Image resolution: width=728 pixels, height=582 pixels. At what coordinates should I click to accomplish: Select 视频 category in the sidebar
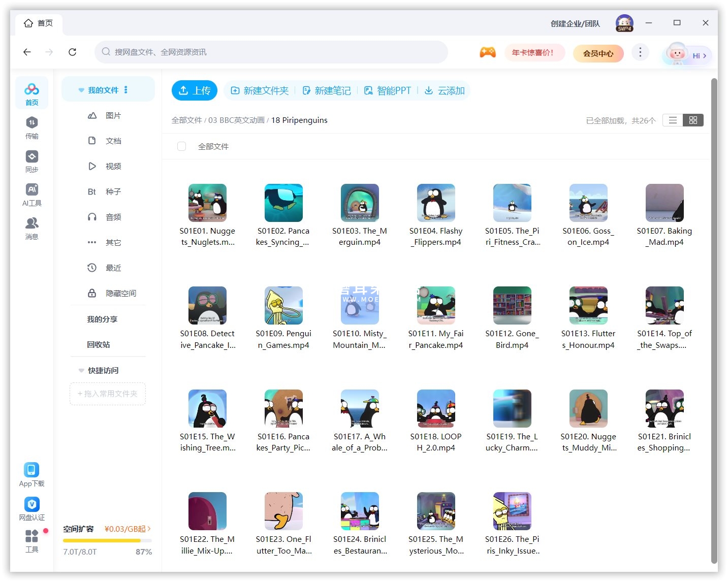point(112,166)
